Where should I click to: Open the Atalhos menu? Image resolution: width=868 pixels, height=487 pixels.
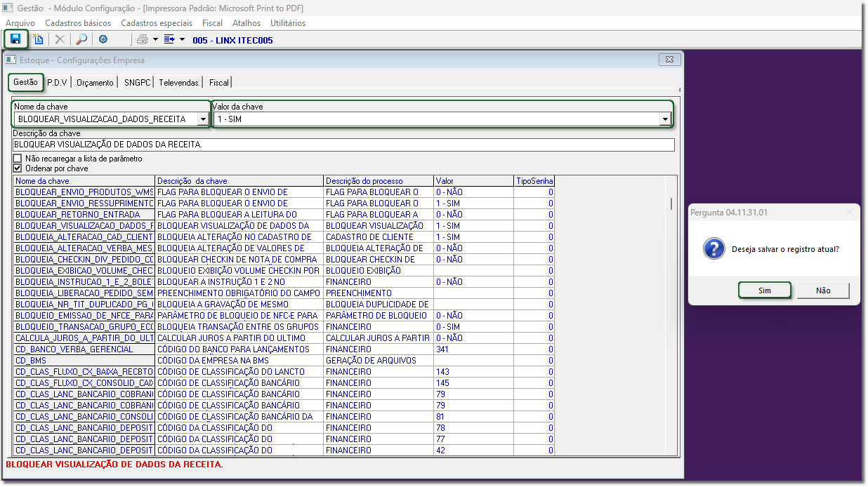[x=246, y=23]
